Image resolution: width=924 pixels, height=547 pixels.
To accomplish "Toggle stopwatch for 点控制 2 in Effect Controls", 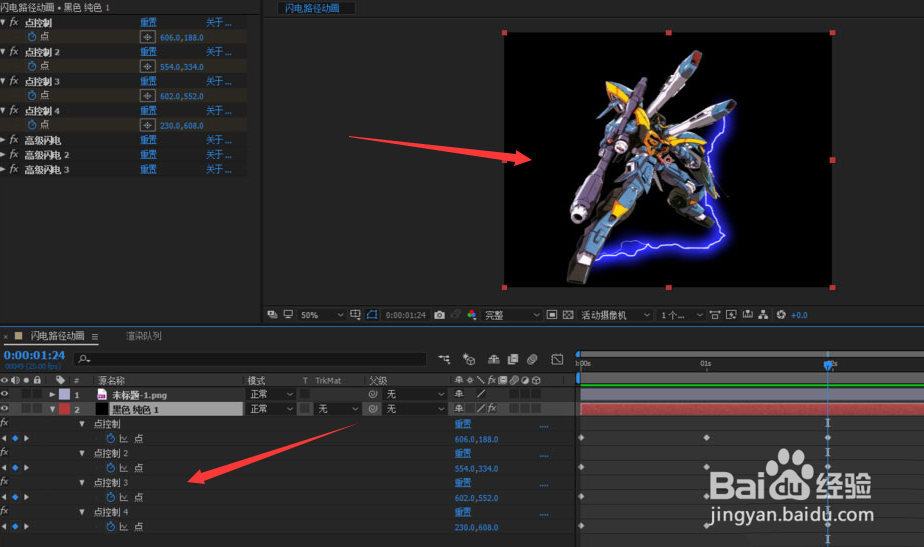I will (x=32, y=66).
